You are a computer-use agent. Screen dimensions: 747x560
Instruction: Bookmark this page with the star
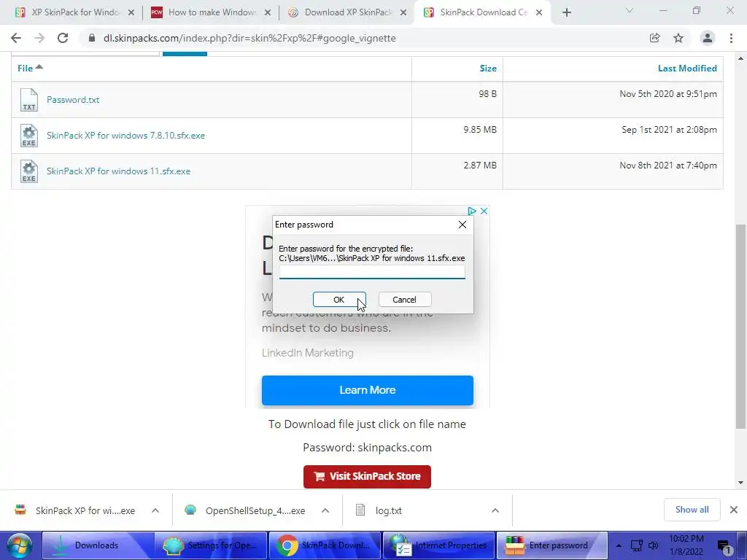click(678, 38)
